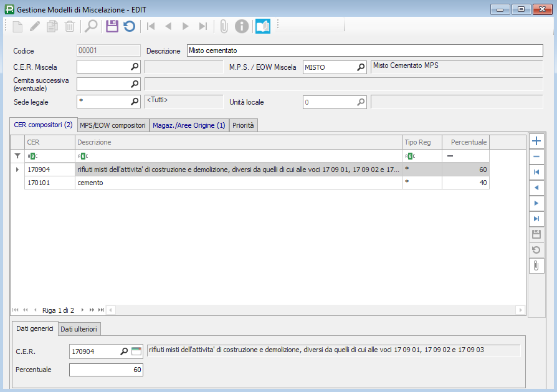Switch to Dati ulteriori tab
Screen dimensions: 557x392
click(79, 329)
